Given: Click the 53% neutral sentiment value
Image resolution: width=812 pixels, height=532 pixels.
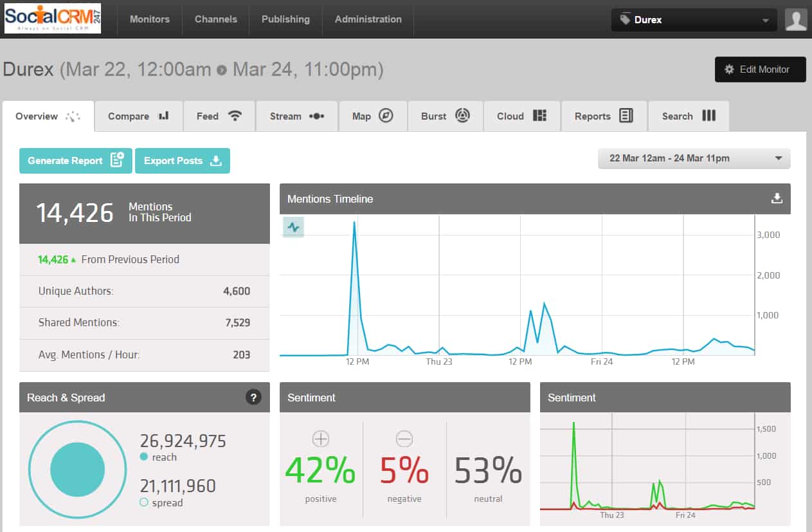Looking at the screenshot, I should tap(488, 472).
